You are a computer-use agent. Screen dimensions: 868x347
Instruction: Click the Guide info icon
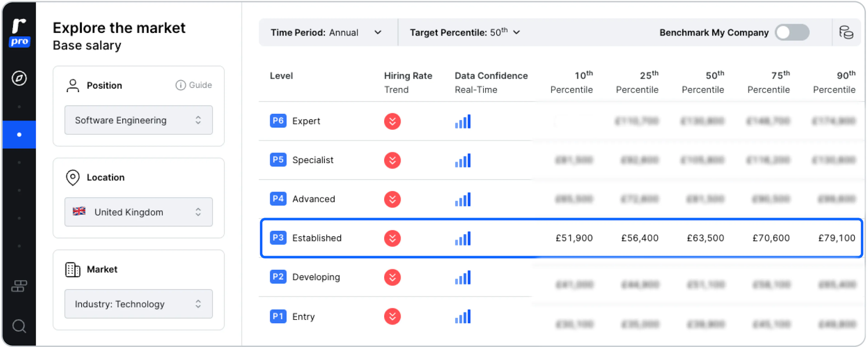point(181,85)
